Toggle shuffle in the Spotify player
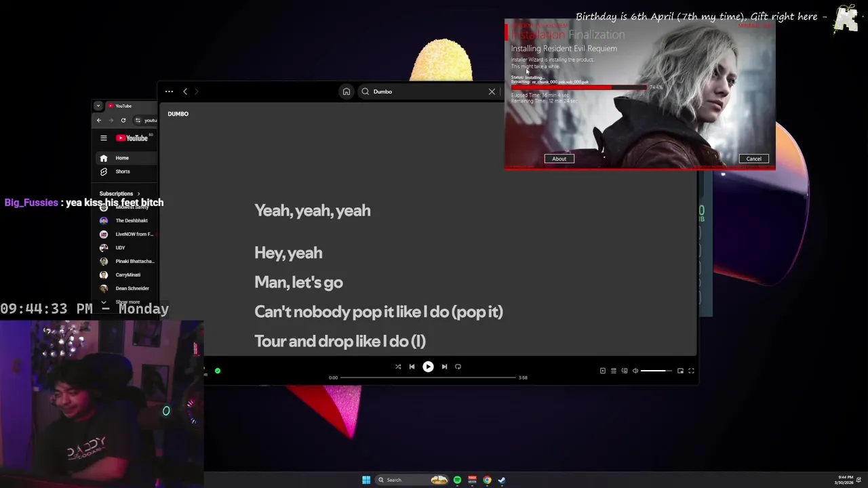Viewport: 868px width, 488px height. 398,367
